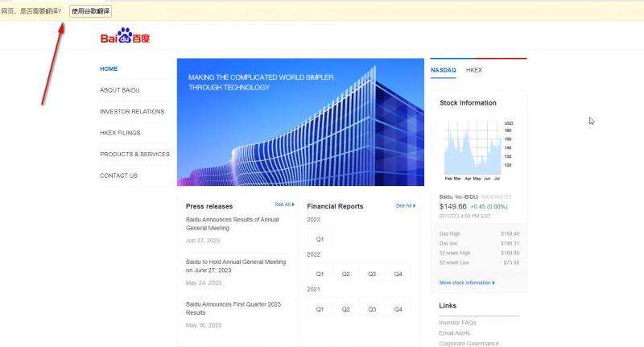
Task: Open the 2023 Q1 financial report
Action: click(x=320, y=239)
